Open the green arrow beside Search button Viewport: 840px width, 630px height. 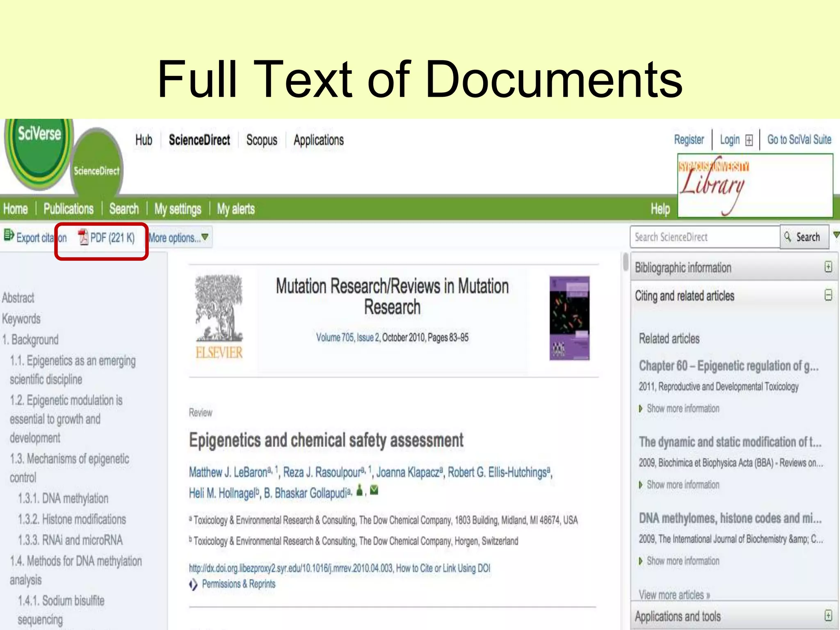tap(836, 235)
